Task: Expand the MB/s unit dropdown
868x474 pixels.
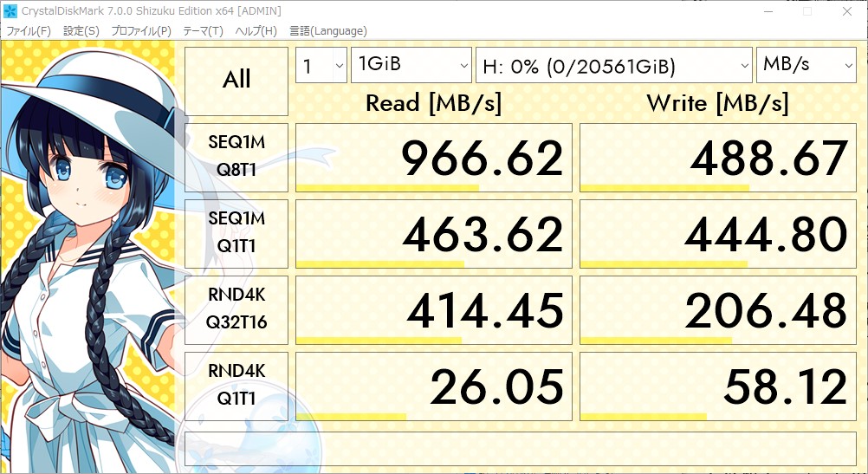Action: point(806,65)
